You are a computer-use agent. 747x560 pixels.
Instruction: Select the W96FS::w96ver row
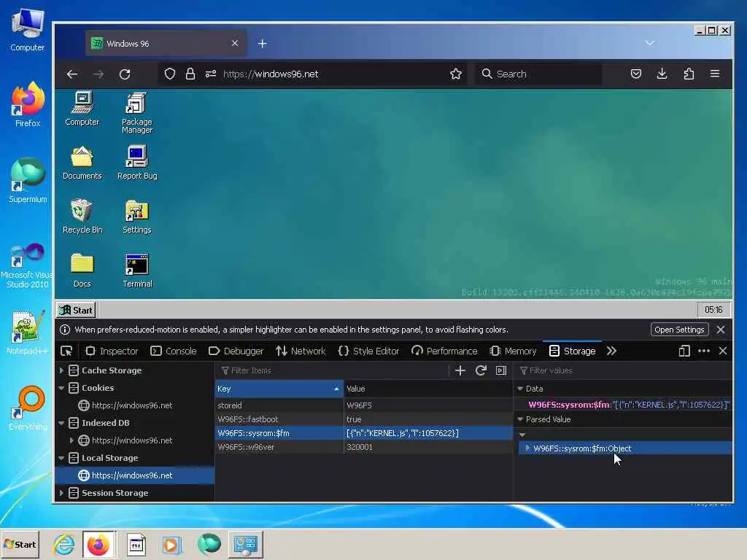coord(364,447)
